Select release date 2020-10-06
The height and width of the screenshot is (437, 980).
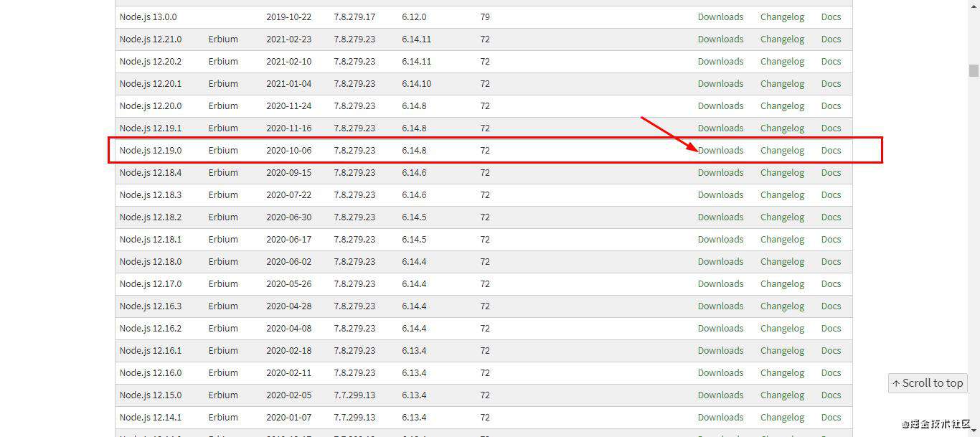289,150
